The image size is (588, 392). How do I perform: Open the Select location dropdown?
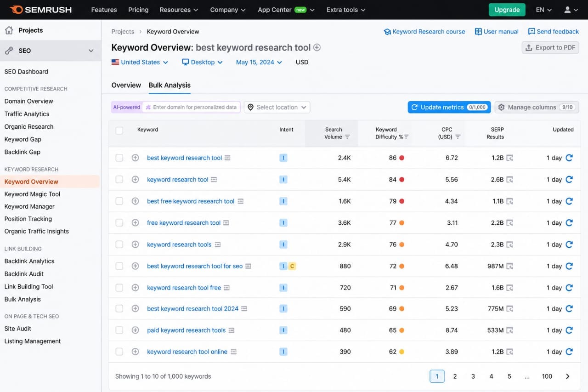point(277,107)
